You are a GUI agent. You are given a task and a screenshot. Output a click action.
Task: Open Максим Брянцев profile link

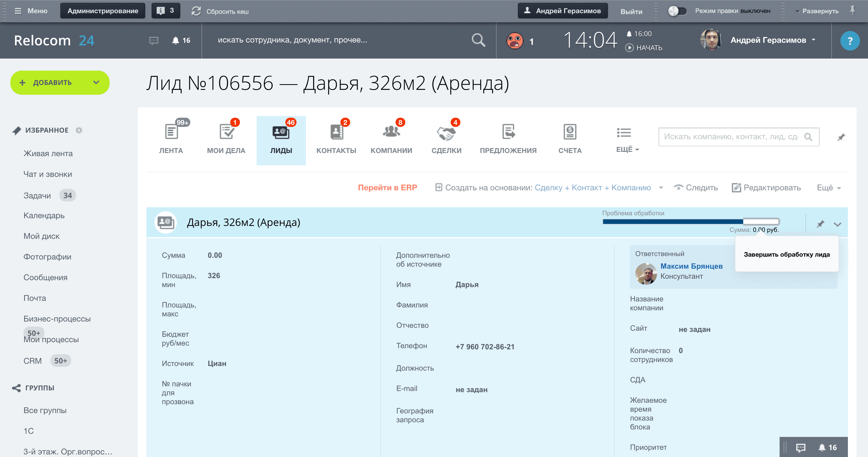pos(691,266)
